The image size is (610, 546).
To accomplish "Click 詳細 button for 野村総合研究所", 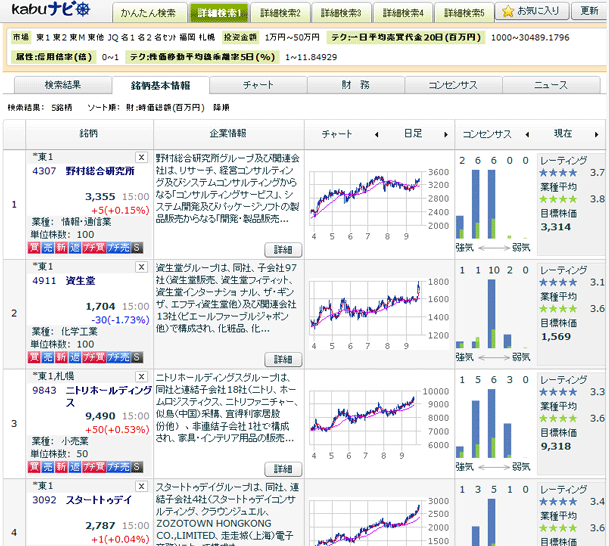I will 283,249.
